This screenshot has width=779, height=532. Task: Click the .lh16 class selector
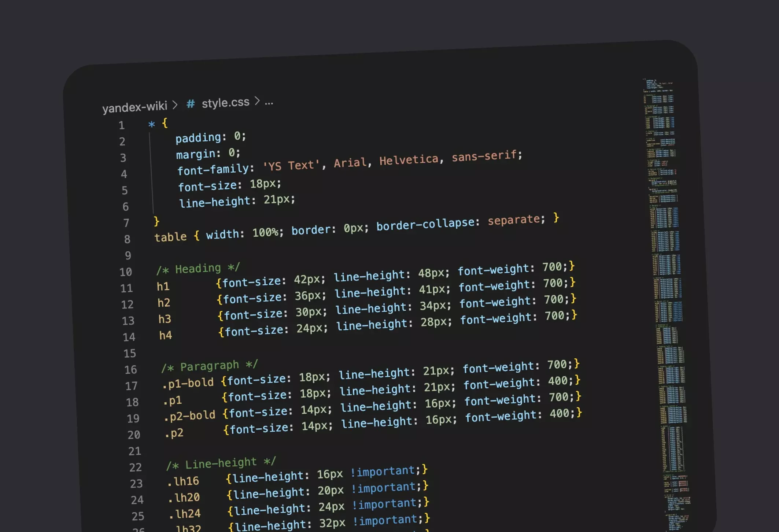(183, 481)
